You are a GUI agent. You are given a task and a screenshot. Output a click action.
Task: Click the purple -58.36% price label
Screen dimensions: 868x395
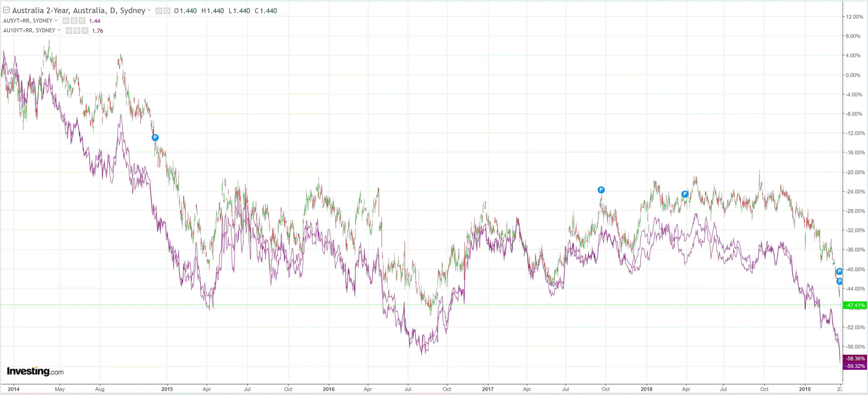point(855,358)
